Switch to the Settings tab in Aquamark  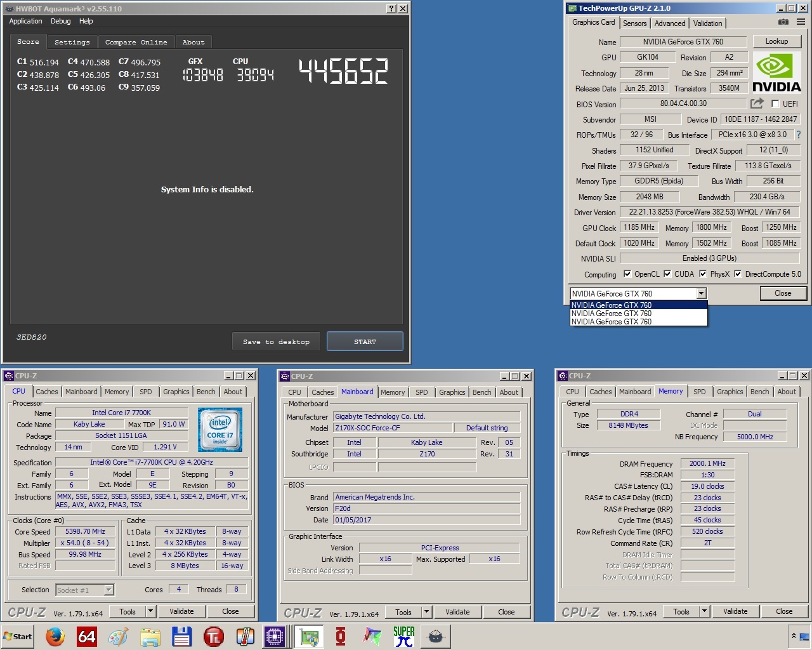72,42
